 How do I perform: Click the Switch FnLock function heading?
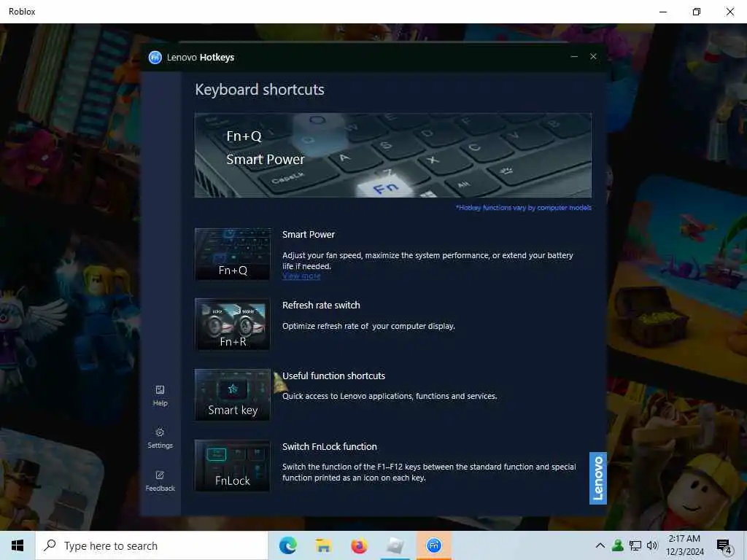329,447
